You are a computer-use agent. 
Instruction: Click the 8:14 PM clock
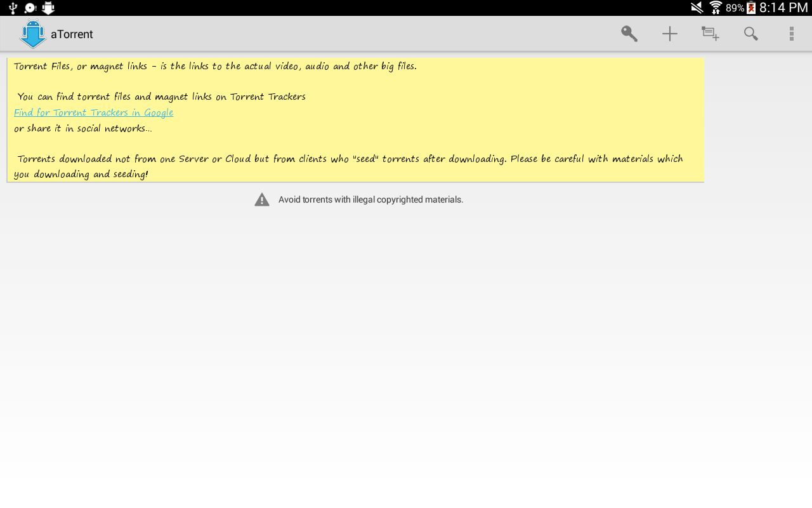point(783,8)
